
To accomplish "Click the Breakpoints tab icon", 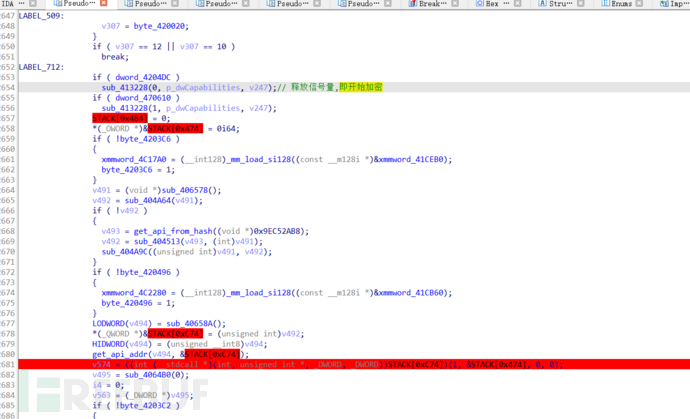I will tap(412, 5).
